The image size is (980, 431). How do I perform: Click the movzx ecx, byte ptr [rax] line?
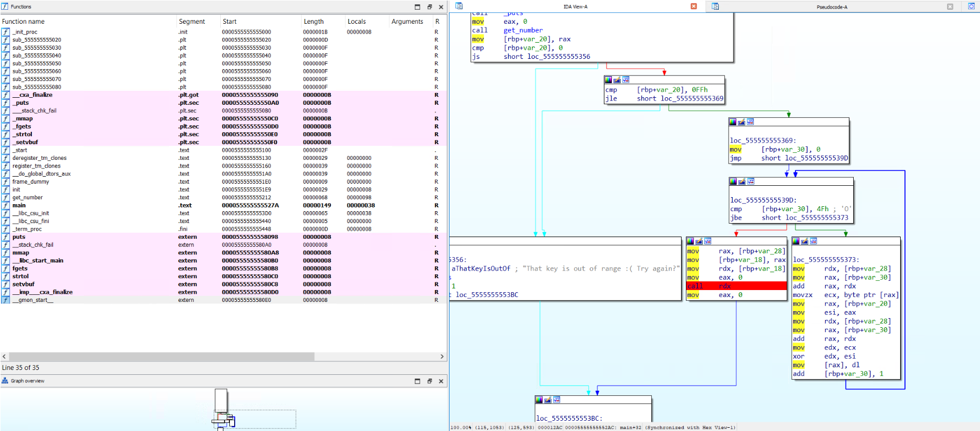(846, 295)
